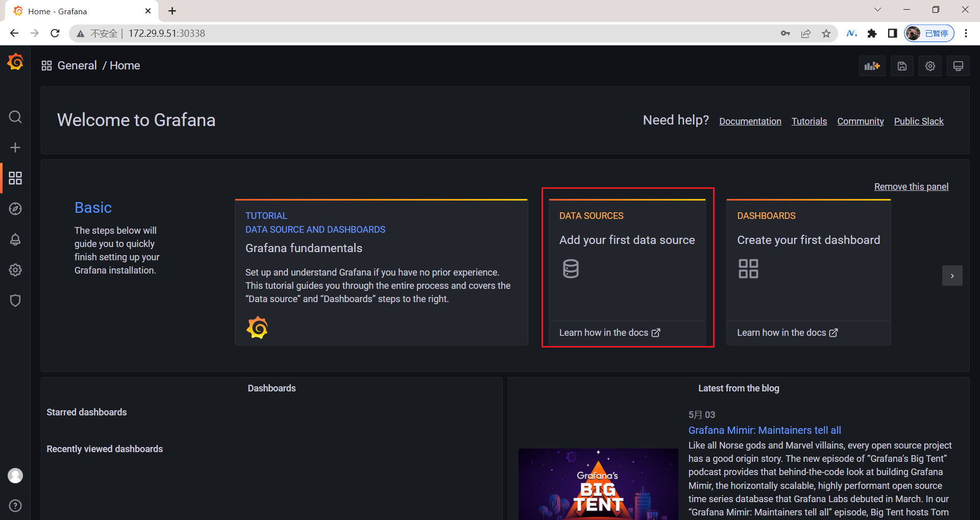
Task: Open Dashboard settings gear in top bar
Action: coord(930,66)
